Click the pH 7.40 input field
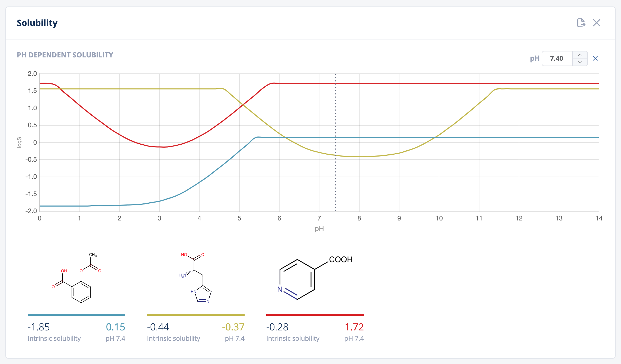This screenshot has width=621, height=364. point(557,58)
